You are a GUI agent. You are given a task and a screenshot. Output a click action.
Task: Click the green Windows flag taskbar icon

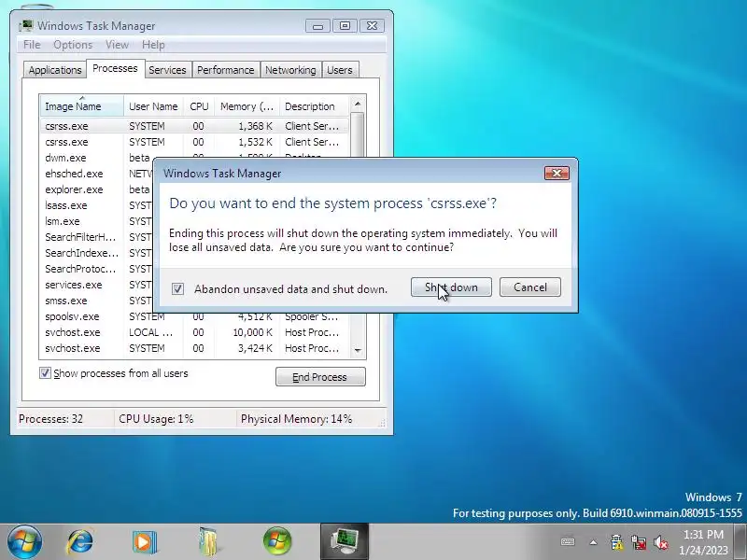pyautogui.click(x=277, y=541)
